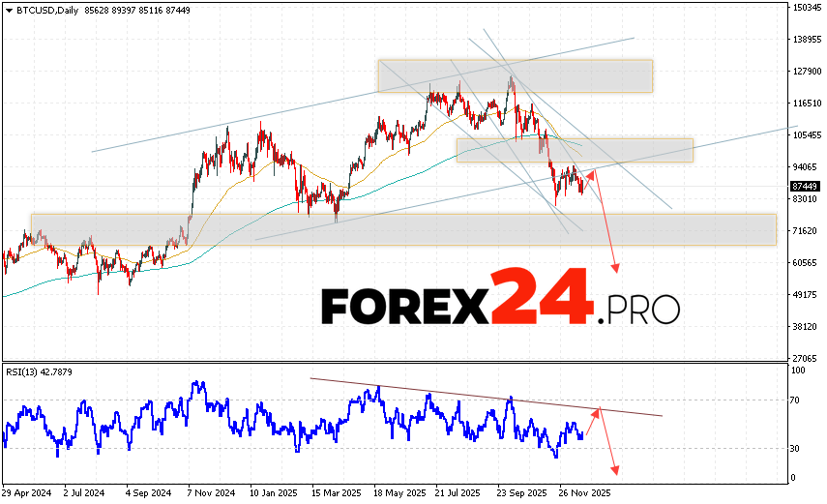
Task: Click the small red upward arrowhead near the 94065 level
Action: [591, 173]
